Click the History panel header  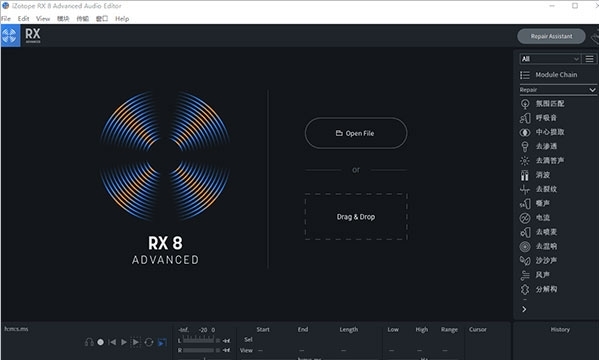coord(560,329)
